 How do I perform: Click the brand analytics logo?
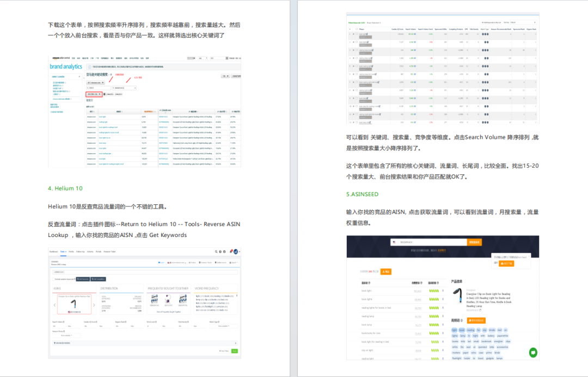click(x=66, y=66)
